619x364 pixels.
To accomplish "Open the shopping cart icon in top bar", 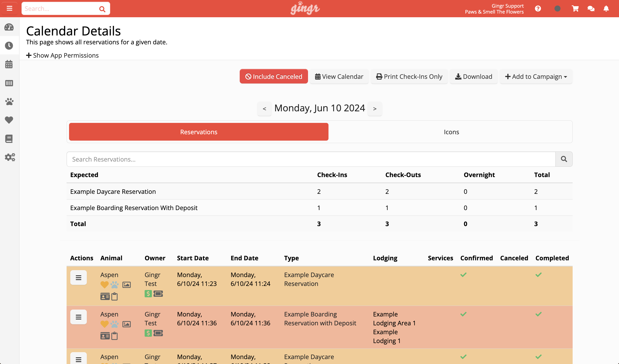I will click(575, 8).
